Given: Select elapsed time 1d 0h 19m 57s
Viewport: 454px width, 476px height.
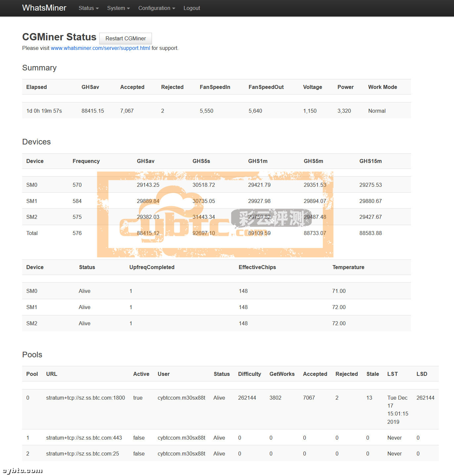Looking at the screenshot, I should (x=44, y=111).
